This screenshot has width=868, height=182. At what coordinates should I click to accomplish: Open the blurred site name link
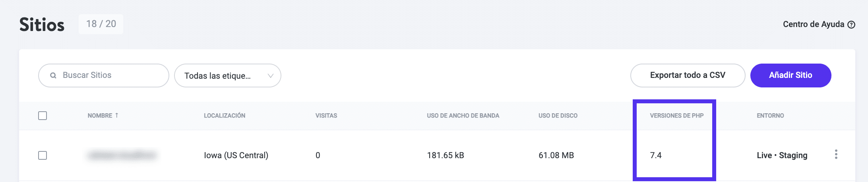[122, 155]
